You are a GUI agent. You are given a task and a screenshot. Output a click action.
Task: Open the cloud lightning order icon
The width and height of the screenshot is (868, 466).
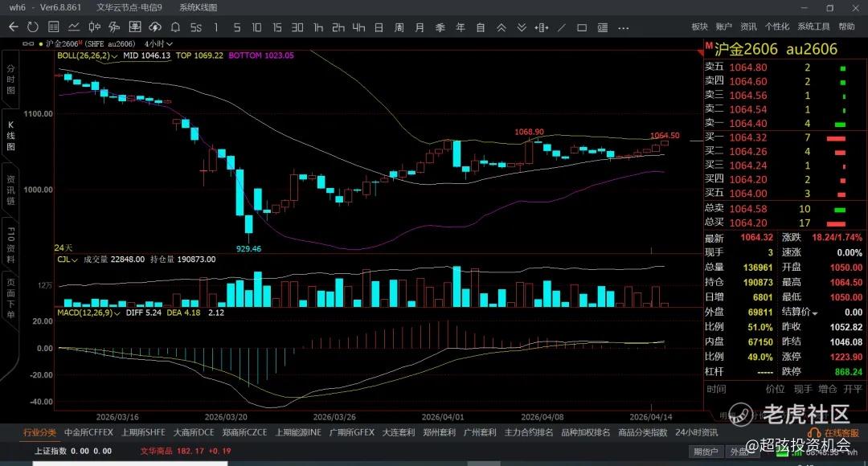coord(155,27)
